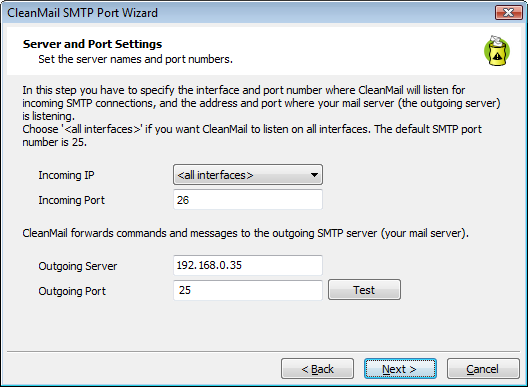
Task: Click the Incoming IP label
Action: click(66, 175)
